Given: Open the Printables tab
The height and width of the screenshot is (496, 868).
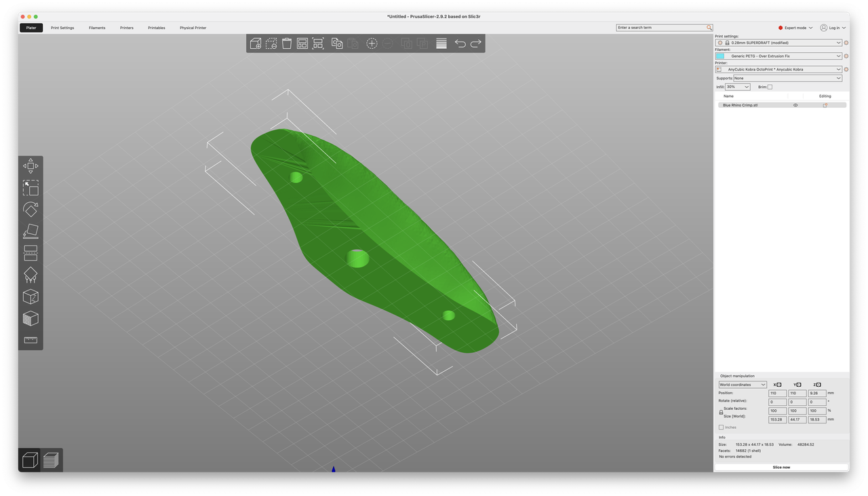Looking at the screenshot, I should 157,28.
